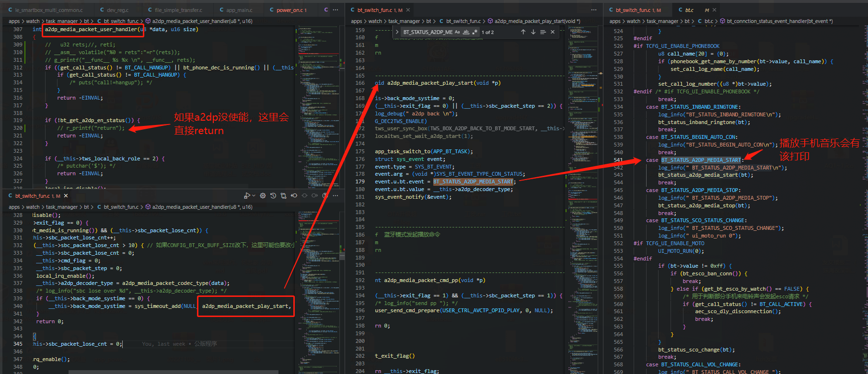
Task: Go to next find match
Action: click(x=533, y=32)
